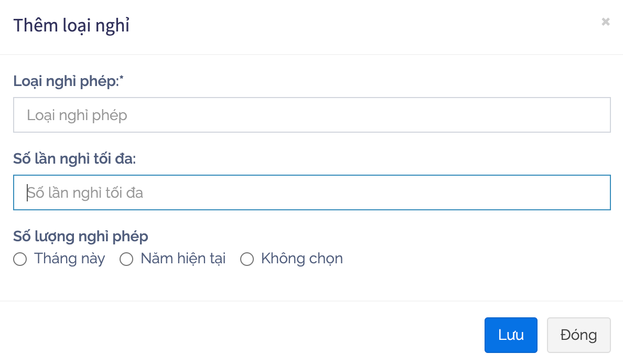Focus the Số lần nghỉ tối đa field

pos(311,192)
